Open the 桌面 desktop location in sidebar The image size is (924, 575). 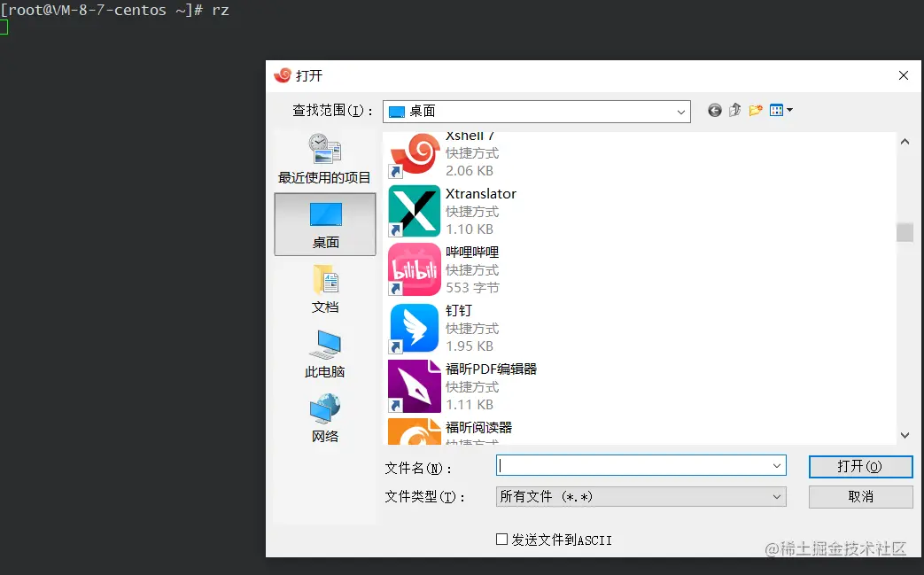(x=325, y=224)
